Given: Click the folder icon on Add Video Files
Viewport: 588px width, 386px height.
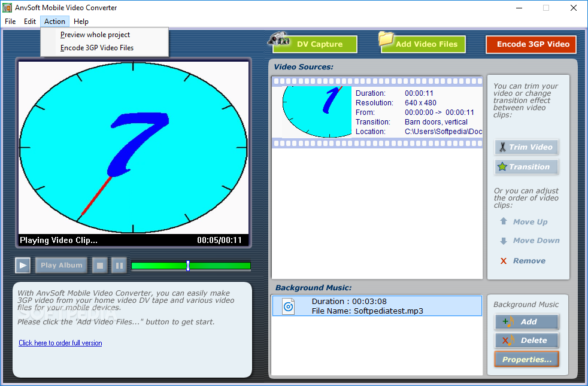Looking at the screenshot, I should [386, 38].
